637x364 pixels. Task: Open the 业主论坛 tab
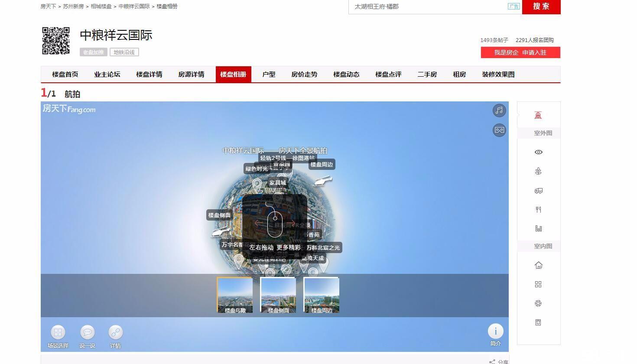click(107, 74)
